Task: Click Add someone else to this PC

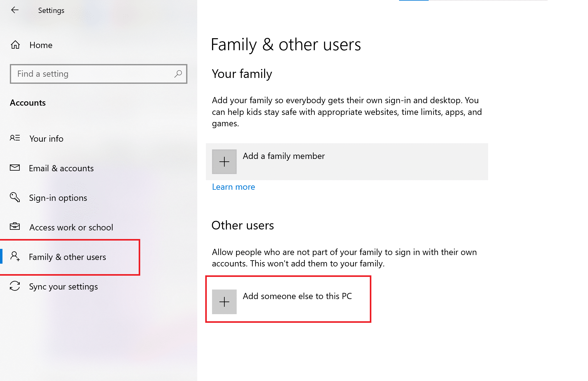Action: click(x=297, y=296)
